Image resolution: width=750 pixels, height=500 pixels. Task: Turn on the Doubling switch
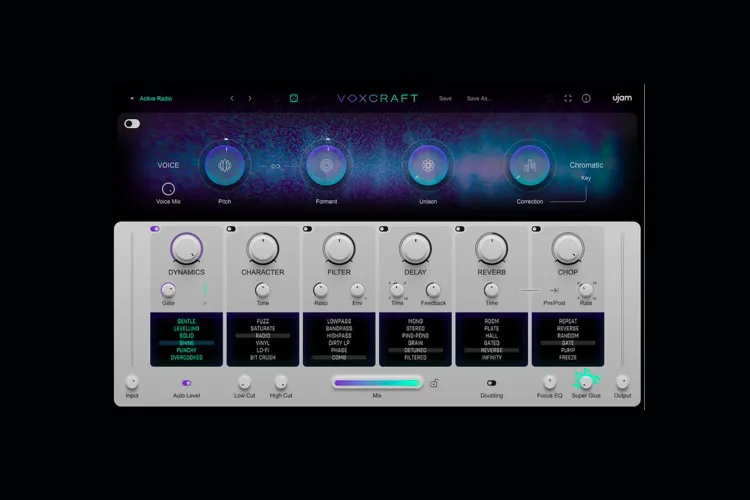(491, 383)
